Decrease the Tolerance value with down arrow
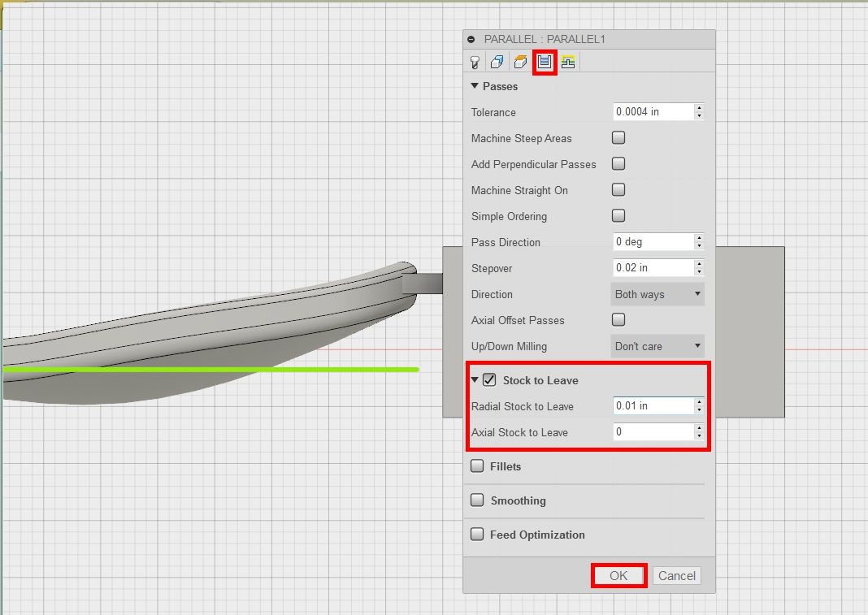The image size is (868, 615). click(x=700, y=115)
